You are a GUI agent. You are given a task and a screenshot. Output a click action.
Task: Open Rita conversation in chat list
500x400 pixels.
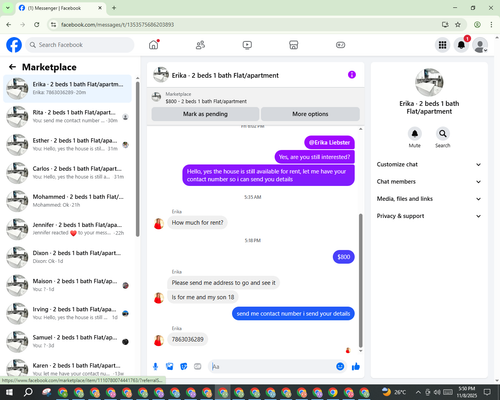click(68, 117)
